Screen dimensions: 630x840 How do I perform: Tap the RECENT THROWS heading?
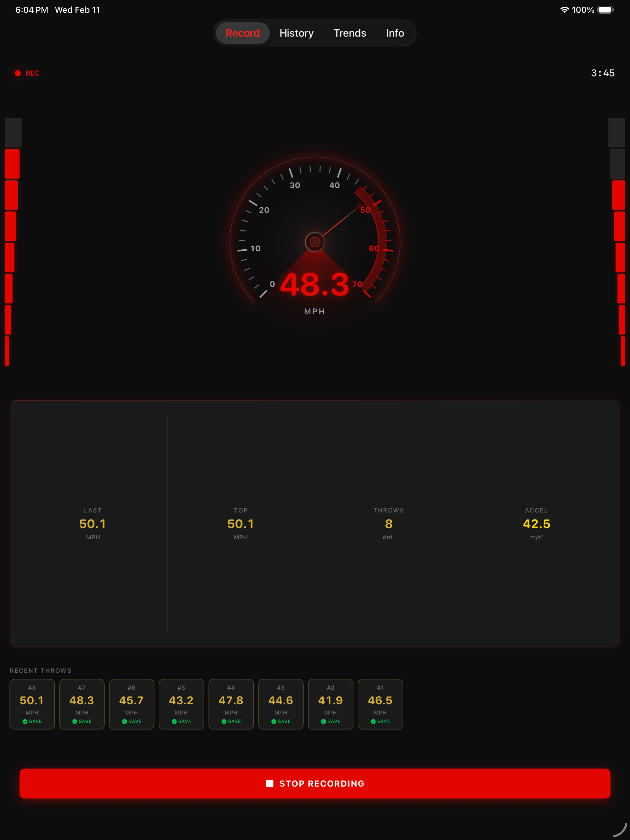coord(41,671)
